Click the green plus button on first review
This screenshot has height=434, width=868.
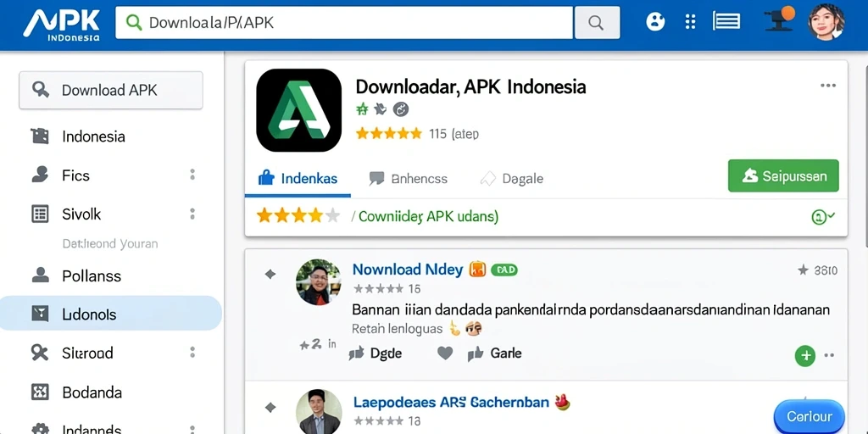coord(805,355)
